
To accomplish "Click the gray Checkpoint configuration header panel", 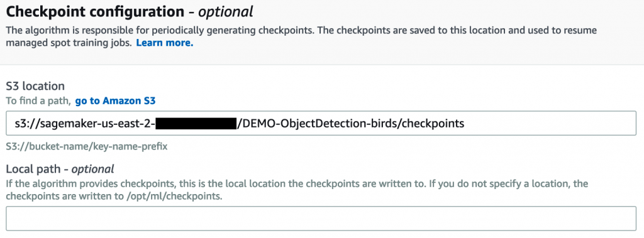I will click(x=322, y=32).
